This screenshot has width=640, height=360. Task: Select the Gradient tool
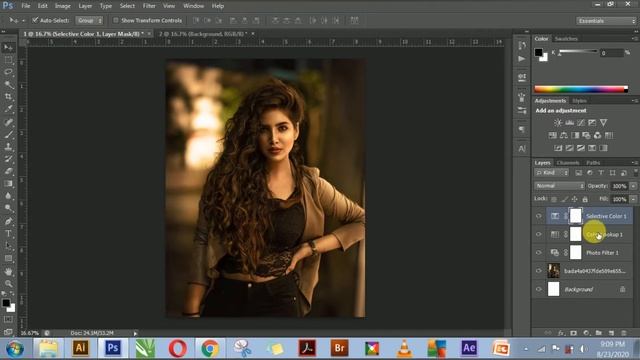[x=8, y=184]
